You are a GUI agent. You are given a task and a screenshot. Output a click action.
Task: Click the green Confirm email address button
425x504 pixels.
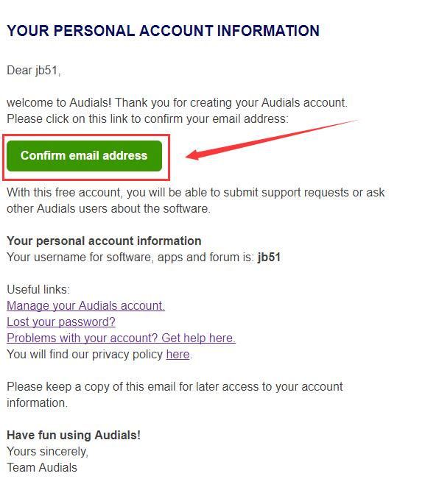point(84,156)
